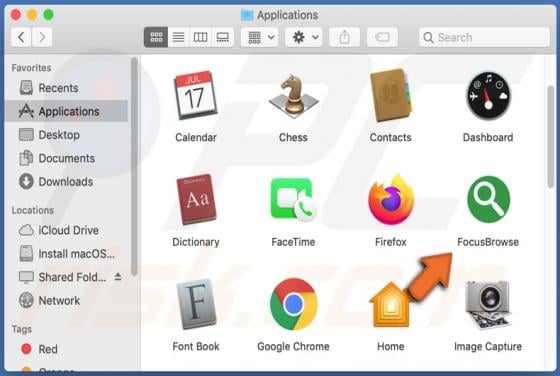560x376 pixels.
Task: Switch to column view
Action: (200, 37)
